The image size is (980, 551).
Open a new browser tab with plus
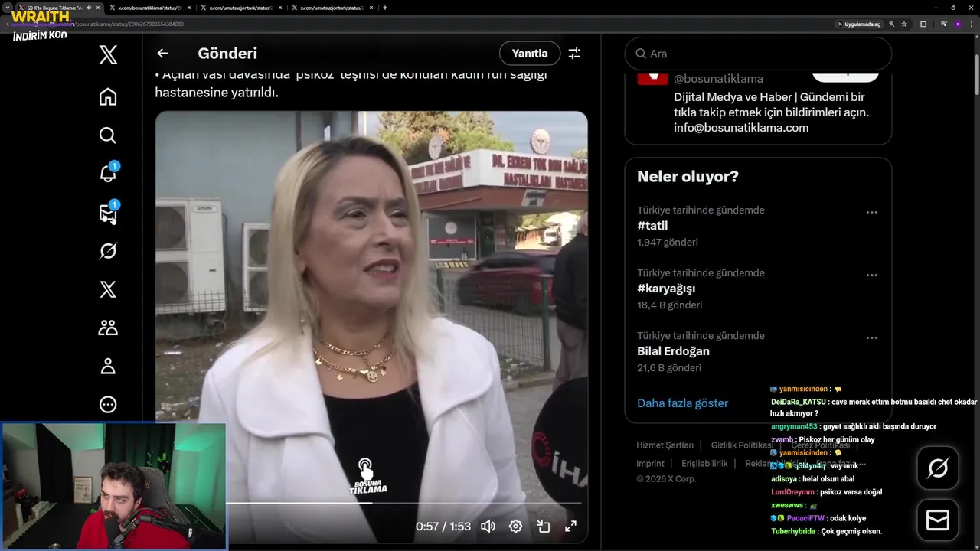point(384,8)
